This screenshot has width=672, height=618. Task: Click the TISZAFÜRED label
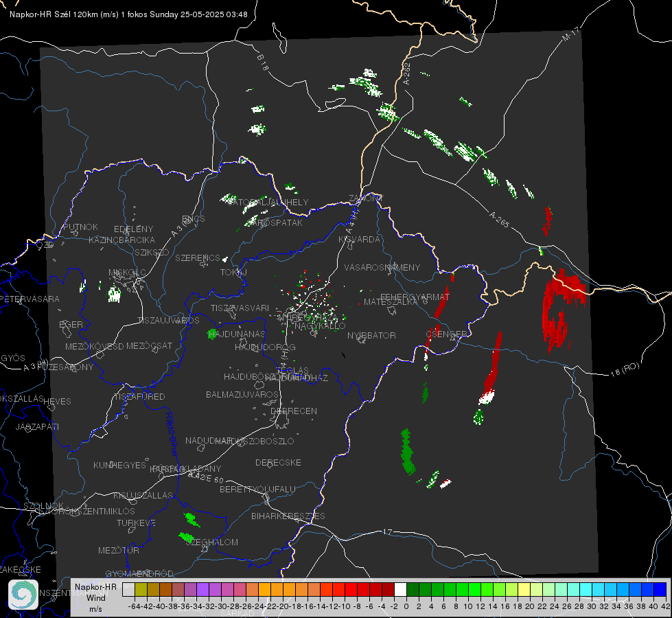point(139,397)
